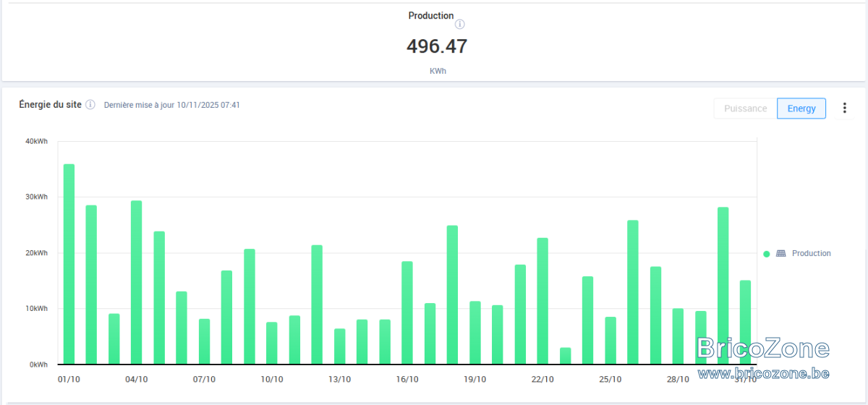
Task: Click the Production legend label
Action: [812, 254]
